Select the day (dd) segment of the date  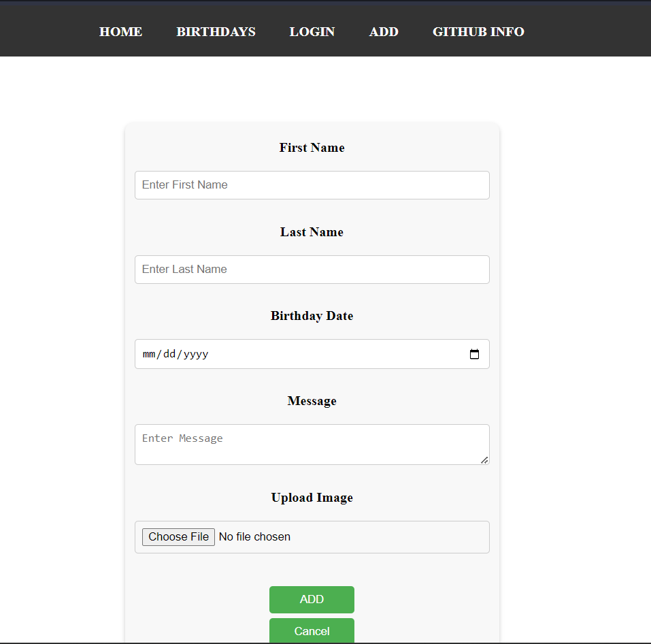pos(170,354)
